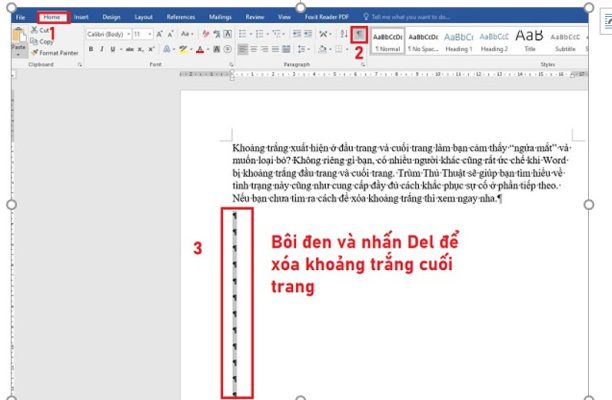The height and width of the screenshot is (400, 612).
Task: Apply the Subtitle style
Action: (x=565, y=41)
